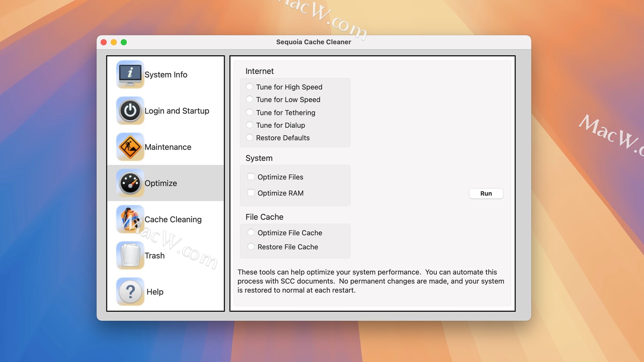The image size is (644, 362).
Task: Click the Login and Startup power icon
Action: 130,111
